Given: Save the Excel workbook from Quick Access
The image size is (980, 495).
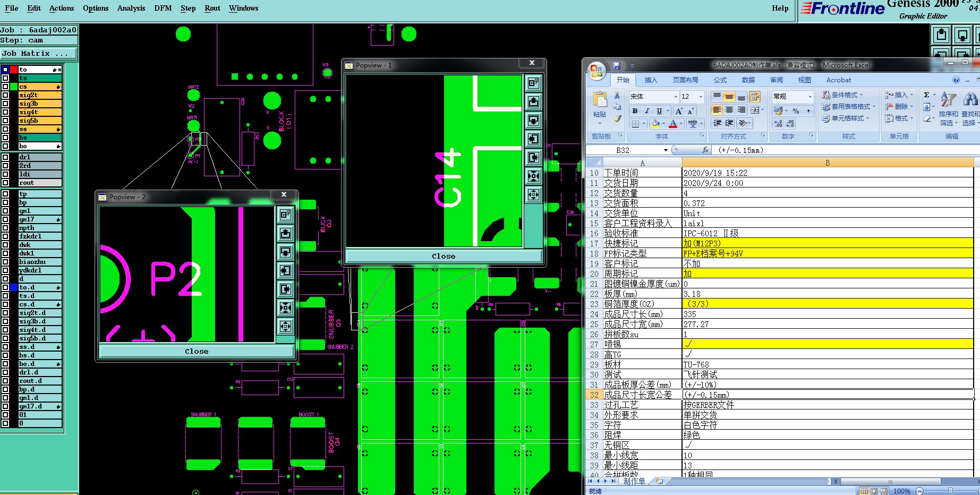Looking at the screenshot, I should click(617, 66).
